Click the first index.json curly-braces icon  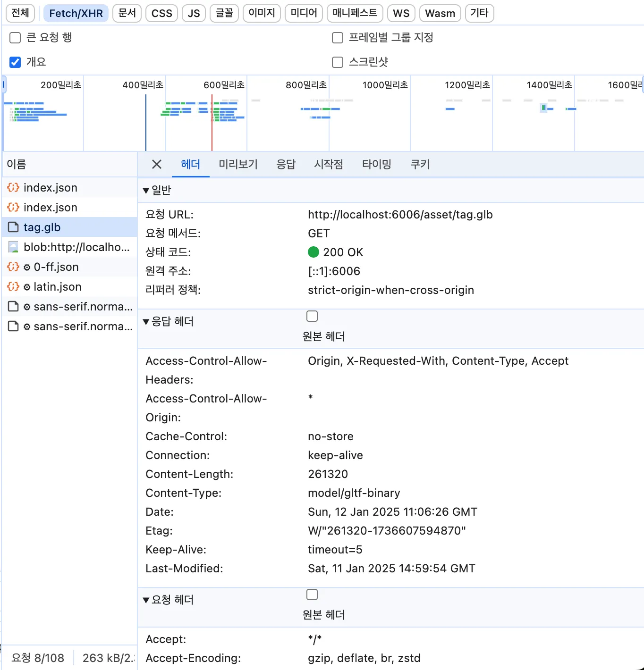click(13, 187)
